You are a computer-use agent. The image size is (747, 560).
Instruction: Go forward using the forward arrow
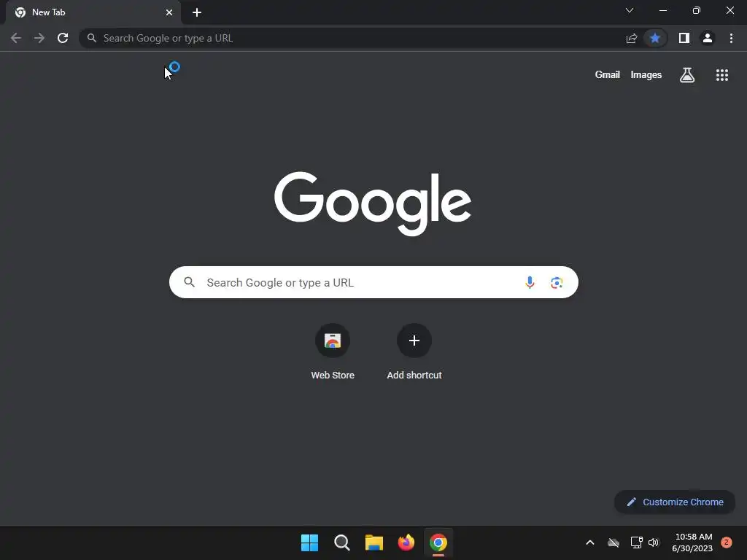click(39, 38)
